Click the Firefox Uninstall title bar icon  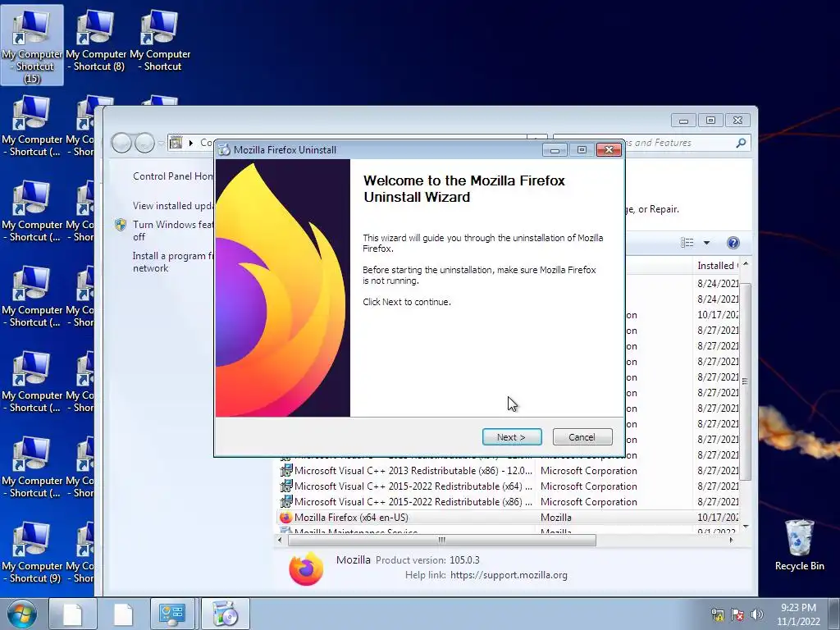[x=225, y=150]
